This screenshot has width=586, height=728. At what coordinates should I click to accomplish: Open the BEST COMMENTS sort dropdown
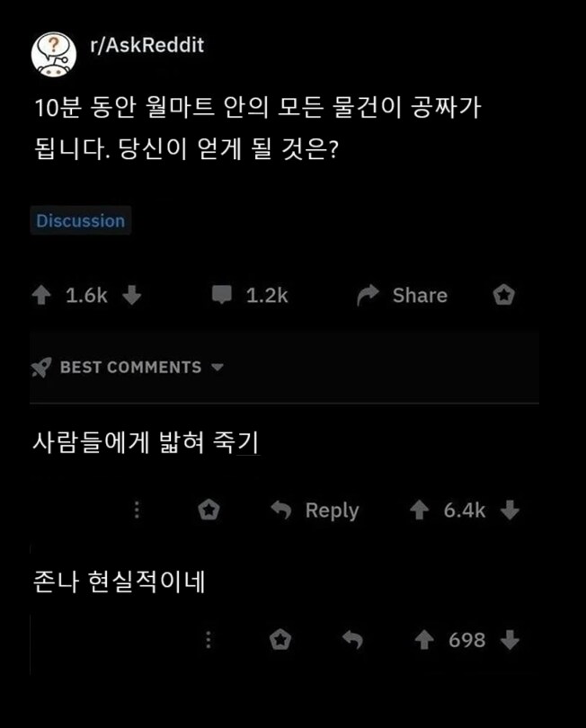tap(130, 368)
